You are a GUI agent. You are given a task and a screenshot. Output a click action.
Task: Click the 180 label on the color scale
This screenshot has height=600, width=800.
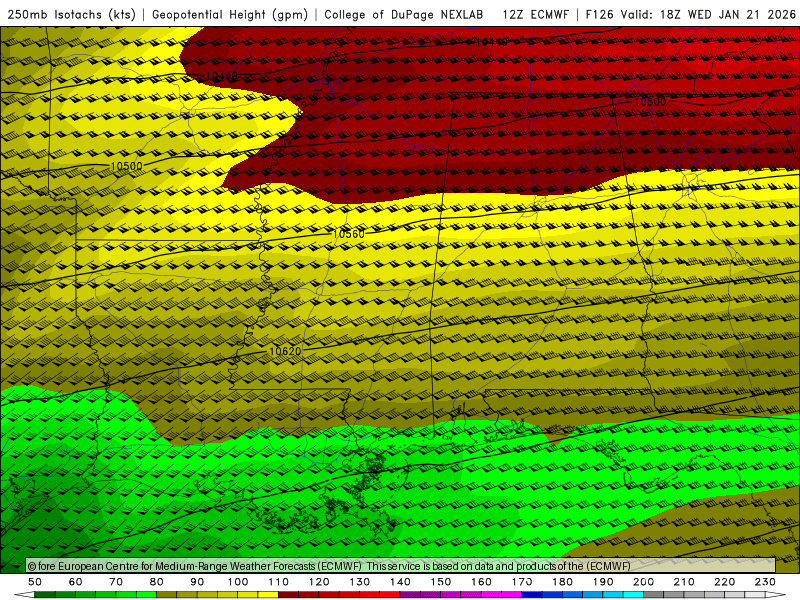click(562, 582)
